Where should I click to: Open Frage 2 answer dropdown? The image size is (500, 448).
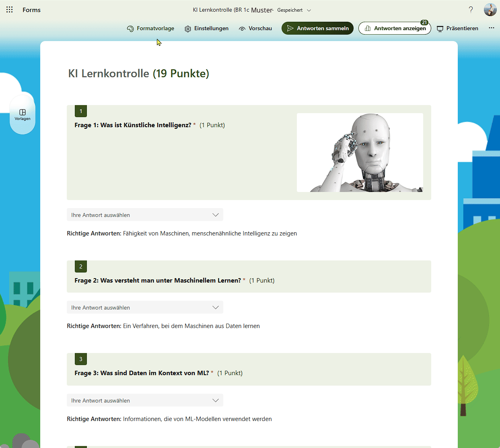click(x=145, y=308)
